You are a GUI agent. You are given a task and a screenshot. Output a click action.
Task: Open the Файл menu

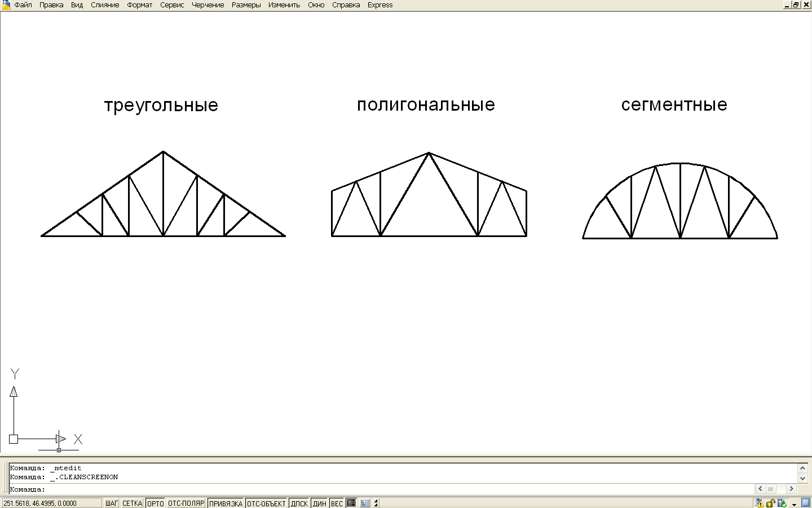(23, 5)
